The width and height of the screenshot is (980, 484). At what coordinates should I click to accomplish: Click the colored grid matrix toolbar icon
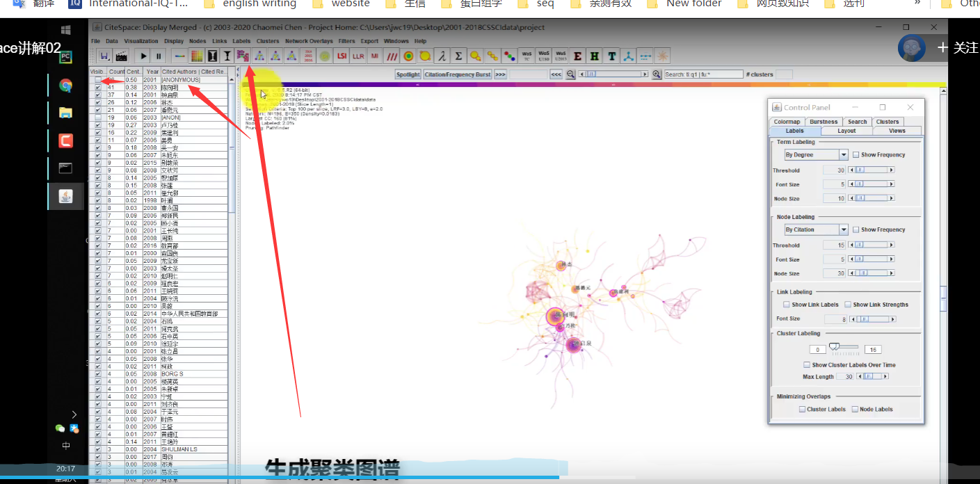197,56
